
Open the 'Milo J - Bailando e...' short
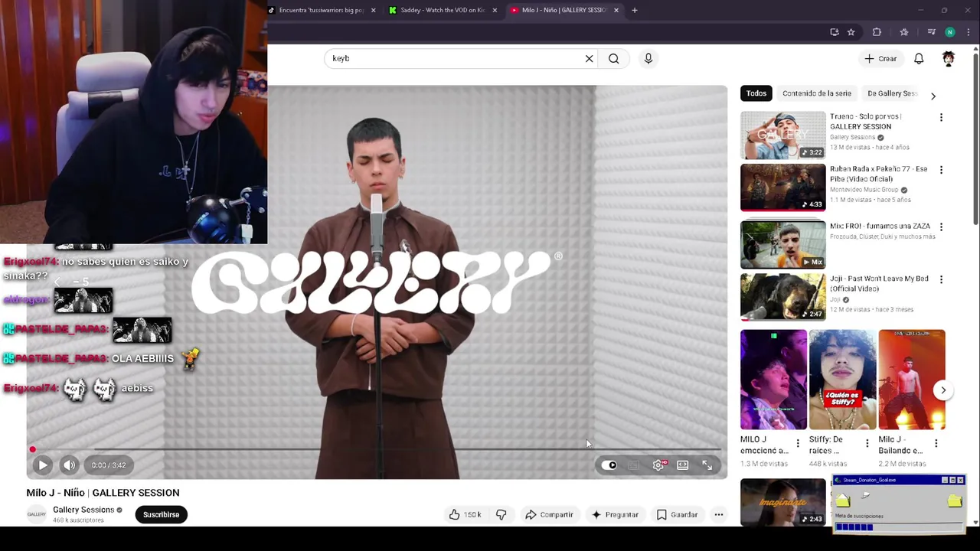coord(911,380)
